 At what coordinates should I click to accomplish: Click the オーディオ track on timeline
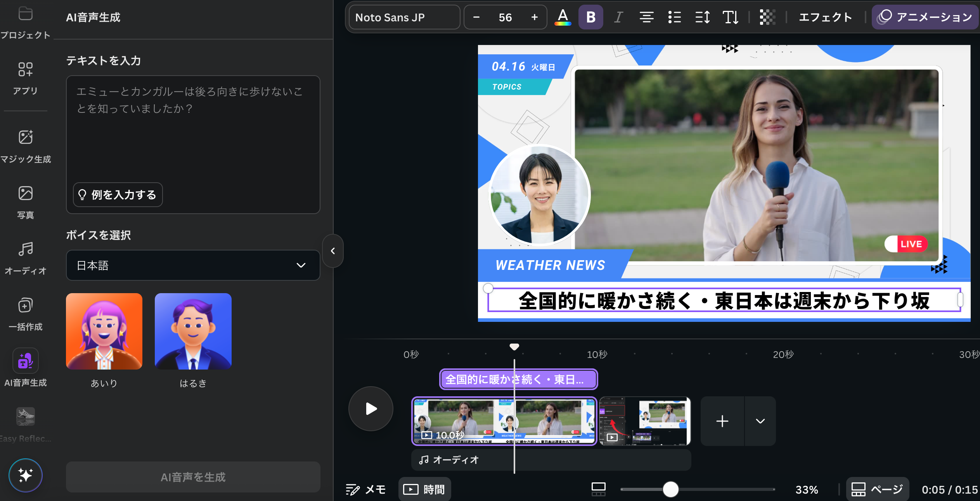551,460
